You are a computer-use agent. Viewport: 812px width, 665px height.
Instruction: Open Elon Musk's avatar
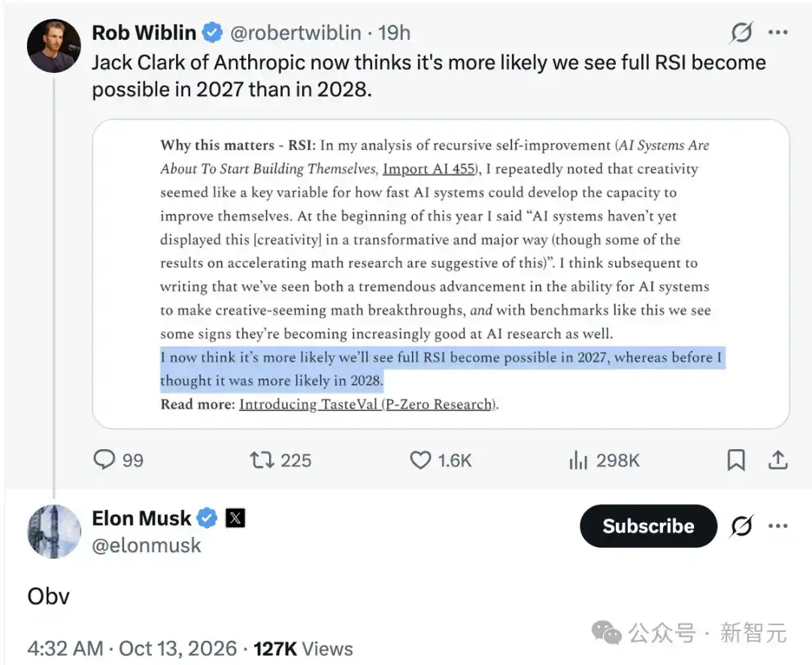(x=54, y=531)
